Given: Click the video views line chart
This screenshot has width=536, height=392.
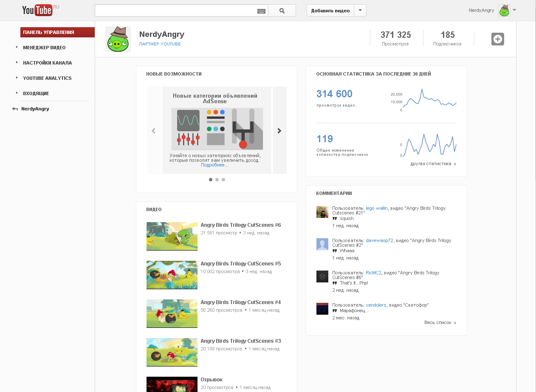Looking at the screenshot, I should [x=429, y=99].
